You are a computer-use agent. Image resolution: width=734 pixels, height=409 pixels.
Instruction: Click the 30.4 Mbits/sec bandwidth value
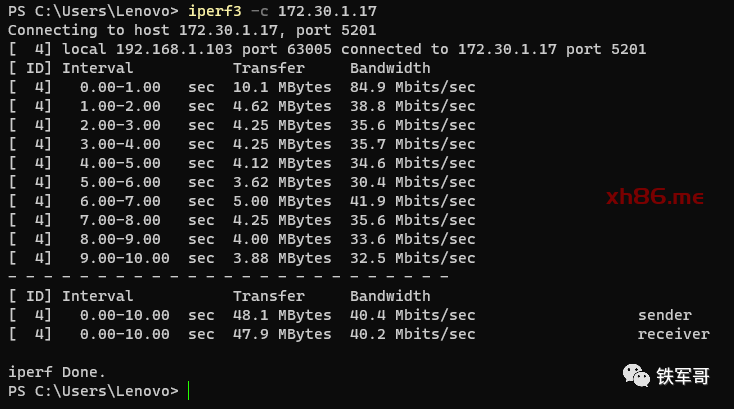coord(412,182)
